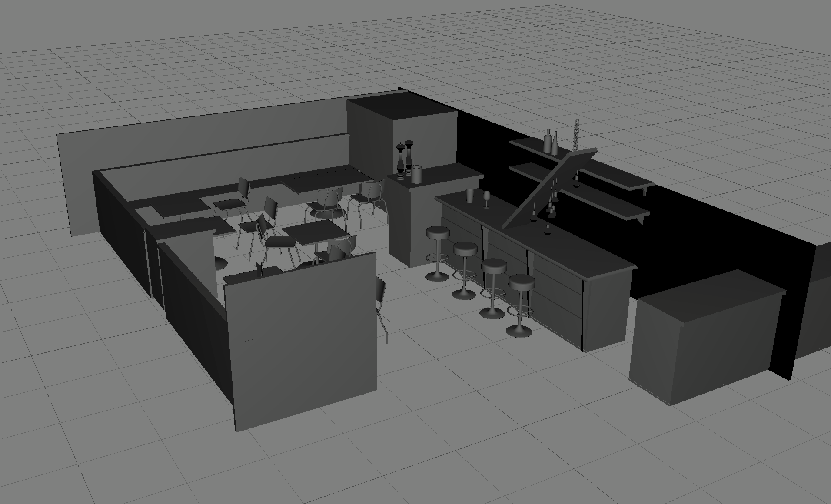Image resolution: width=831 pixels, height=504 pixels.
Task: Select the cylindrical cup next to the grinders
Action: pyautogui.click(x=417, y=174)
